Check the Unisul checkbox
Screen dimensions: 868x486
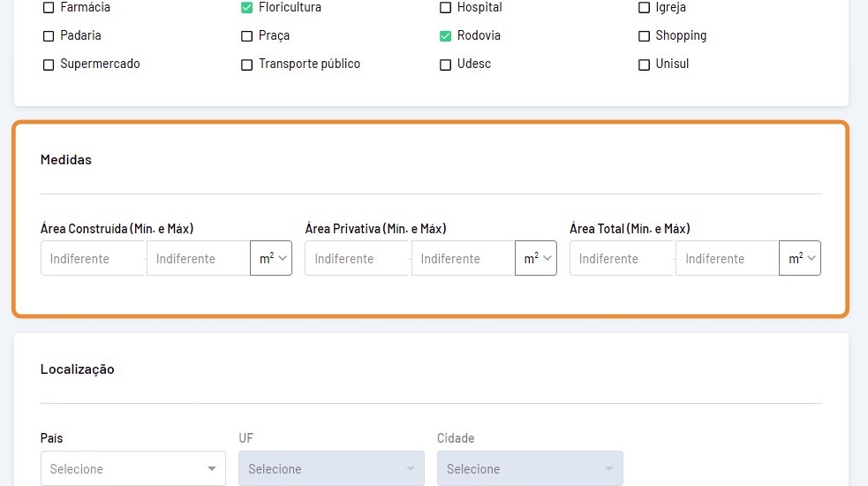tap(644, 65)
